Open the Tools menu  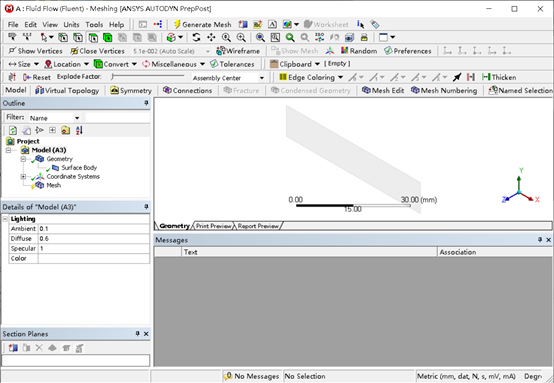pyautogui.click(x=94, y=24)
